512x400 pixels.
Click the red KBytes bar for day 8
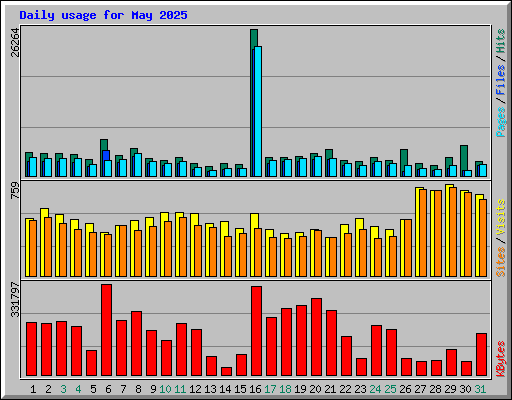137,343
